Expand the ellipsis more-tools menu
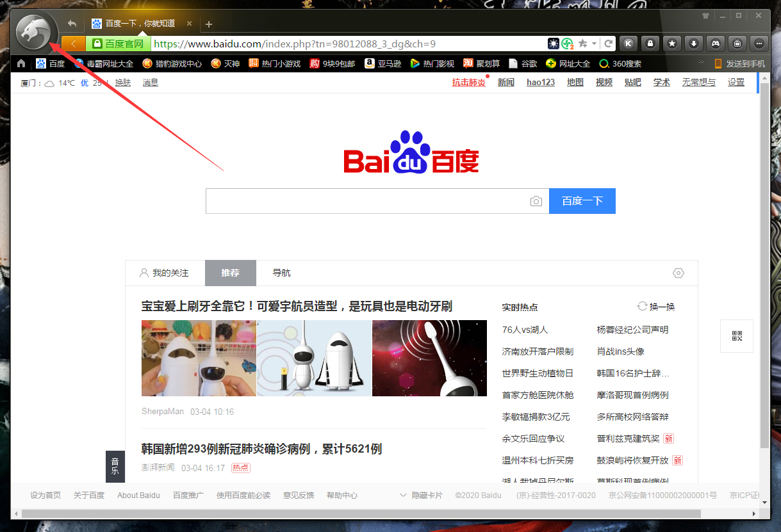 [759, 43]
